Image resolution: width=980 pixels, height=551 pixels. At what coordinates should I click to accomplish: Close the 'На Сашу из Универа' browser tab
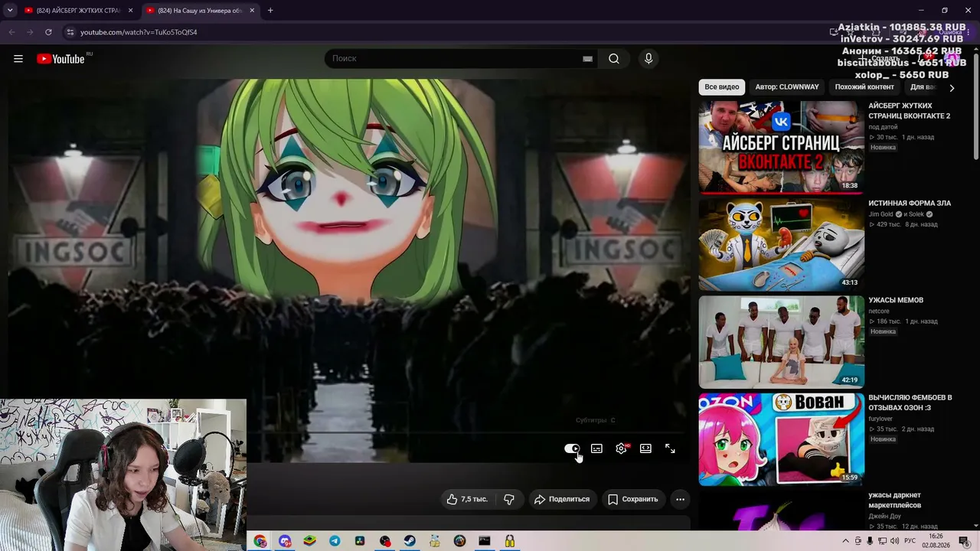[252, 11]
